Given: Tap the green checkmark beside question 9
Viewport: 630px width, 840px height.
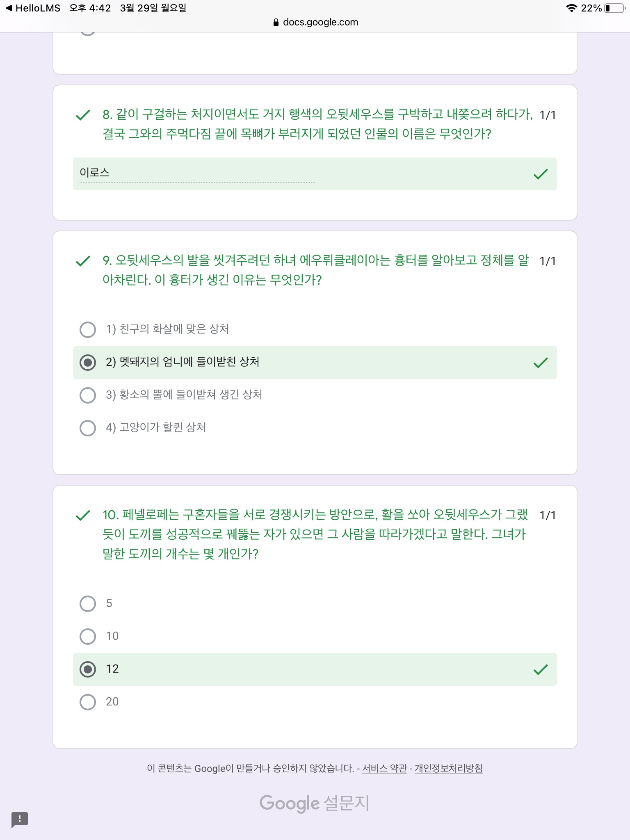Looking at the screenshot, I should click(x=83, y=261).
